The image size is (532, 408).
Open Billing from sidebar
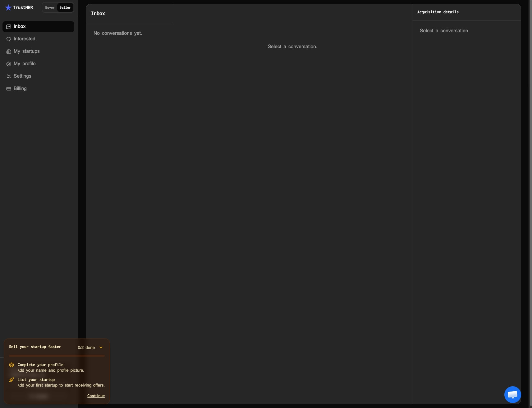click(x=38, y=89)
